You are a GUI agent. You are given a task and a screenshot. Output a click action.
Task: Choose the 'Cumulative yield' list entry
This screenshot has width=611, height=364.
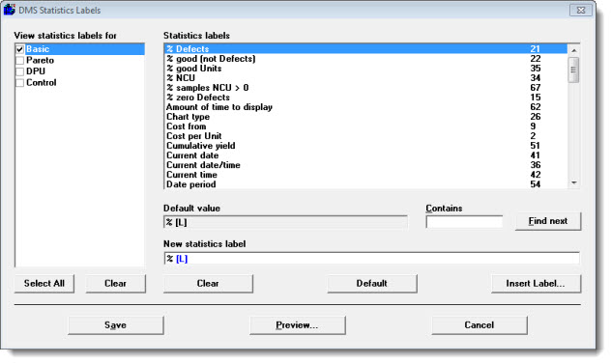(x=365, y=146)
